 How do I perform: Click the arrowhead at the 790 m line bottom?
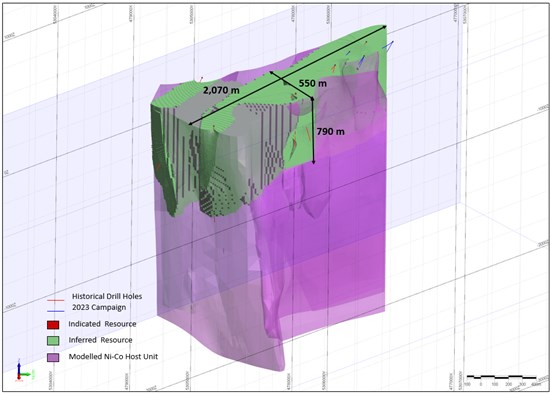tap(314, 162)
